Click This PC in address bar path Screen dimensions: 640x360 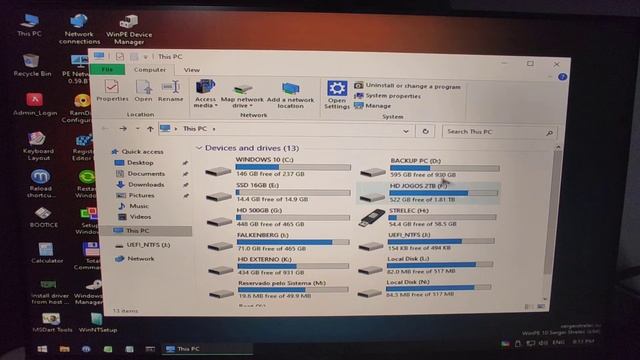[195, 129]
